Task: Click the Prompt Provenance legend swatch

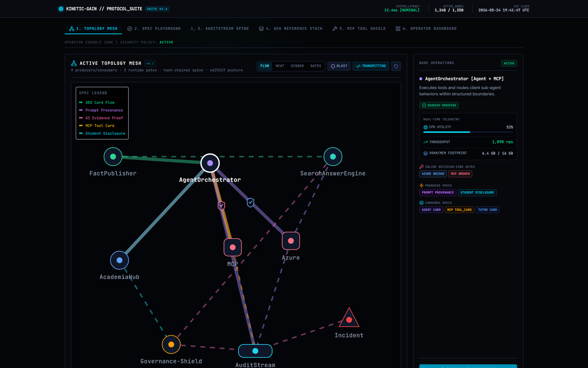Action: pyautogui.click(x=81, y=110)
